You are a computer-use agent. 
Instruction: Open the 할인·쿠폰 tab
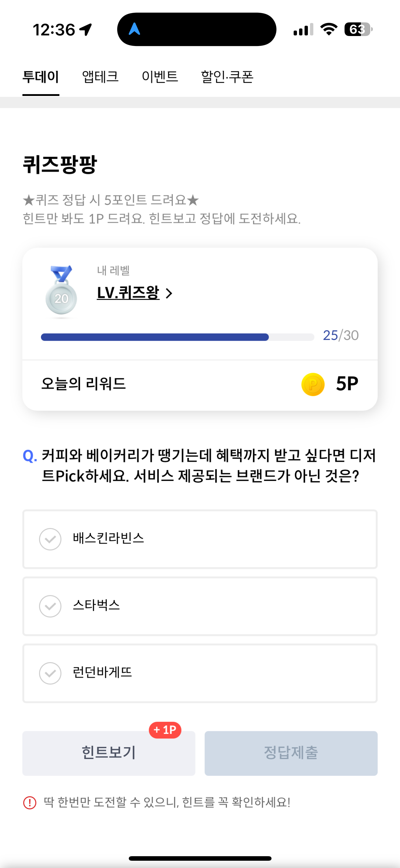227,77
